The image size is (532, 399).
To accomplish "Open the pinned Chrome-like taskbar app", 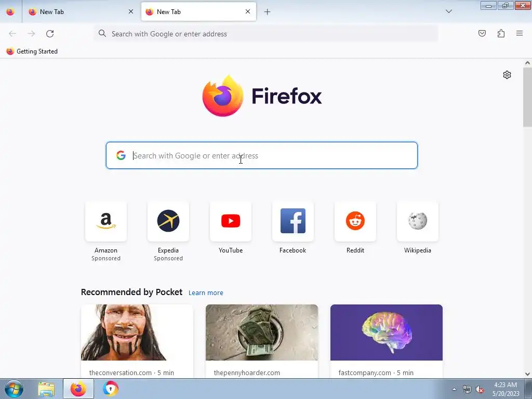I will click(111, 389).
